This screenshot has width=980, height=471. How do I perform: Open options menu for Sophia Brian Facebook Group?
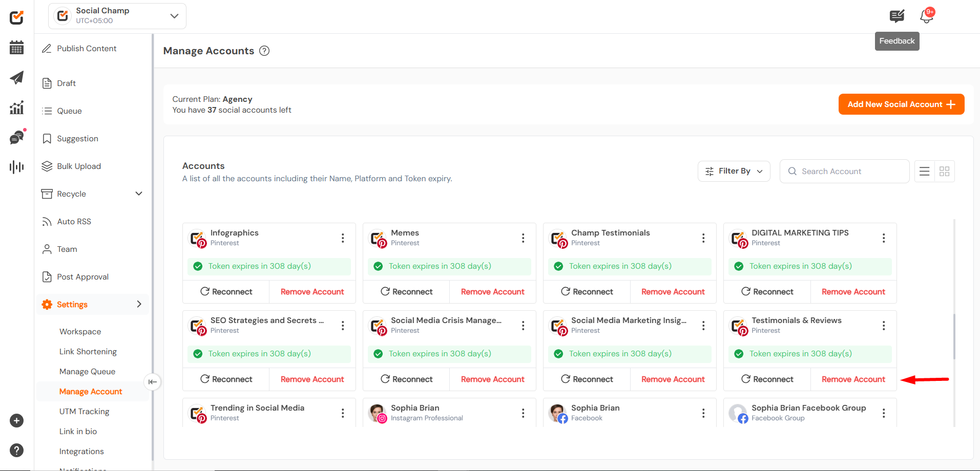pyautogui.click(x=884, y=413)
